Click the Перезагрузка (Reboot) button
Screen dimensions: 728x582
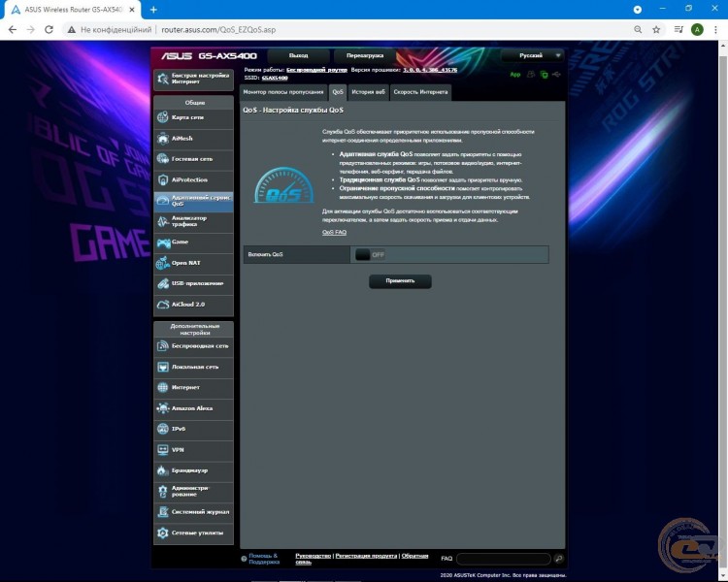click(365, 55)
